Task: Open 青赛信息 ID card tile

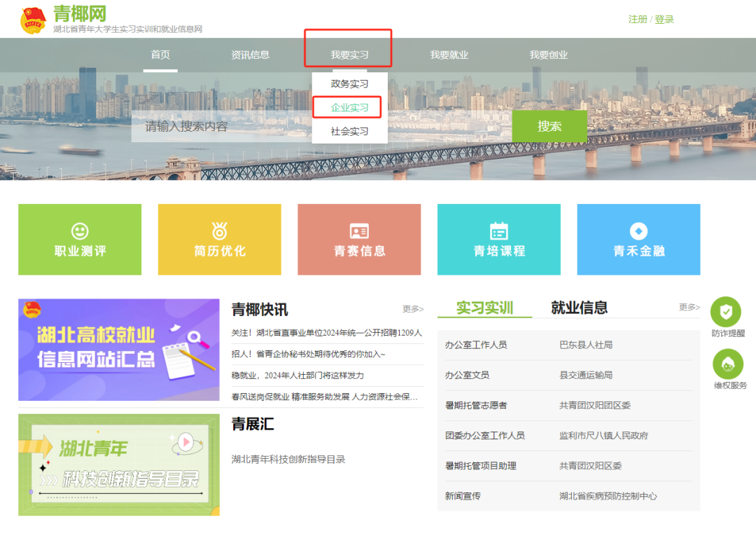Action: (x=359, y=239)
